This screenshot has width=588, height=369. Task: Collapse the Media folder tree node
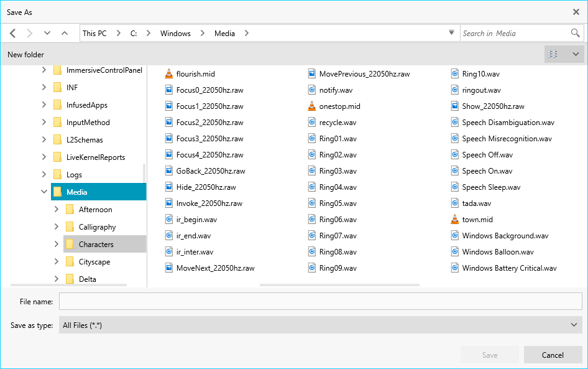(x=44, y=192)
